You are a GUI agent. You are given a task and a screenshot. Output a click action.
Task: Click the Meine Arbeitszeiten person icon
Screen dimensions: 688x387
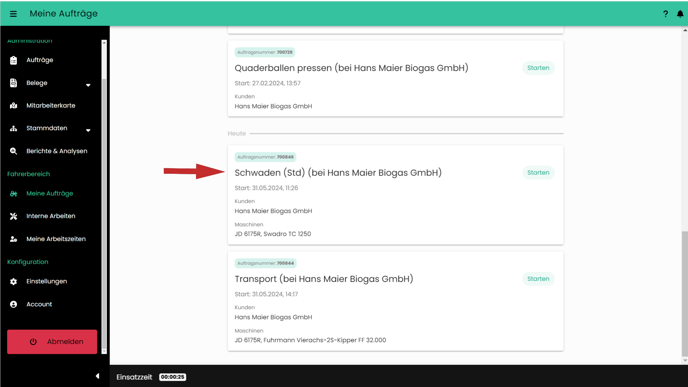coord(14,239)
